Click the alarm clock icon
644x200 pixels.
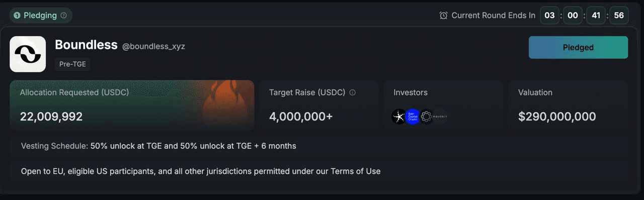443,16
